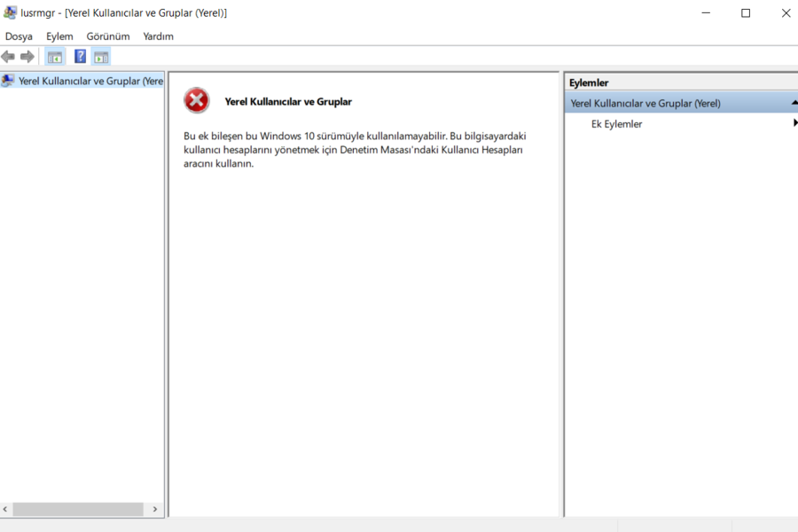Go forward with the toolbar Forward arrow

pos(27,57)
